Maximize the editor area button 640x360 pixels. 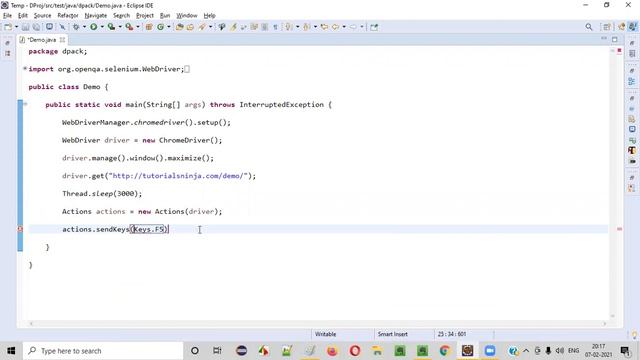click(615, 39)
